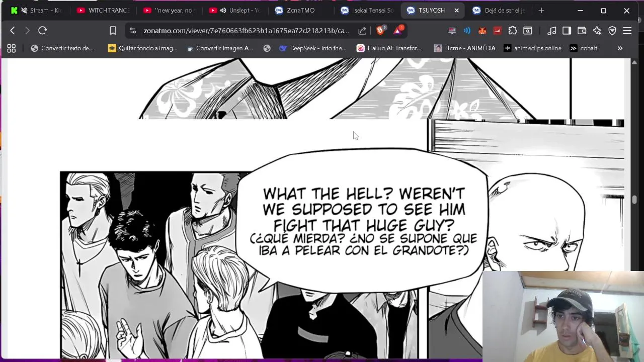
Task: Toggle the browser sidebar panel
Action: pyautogui.click(x=567, y=31)
